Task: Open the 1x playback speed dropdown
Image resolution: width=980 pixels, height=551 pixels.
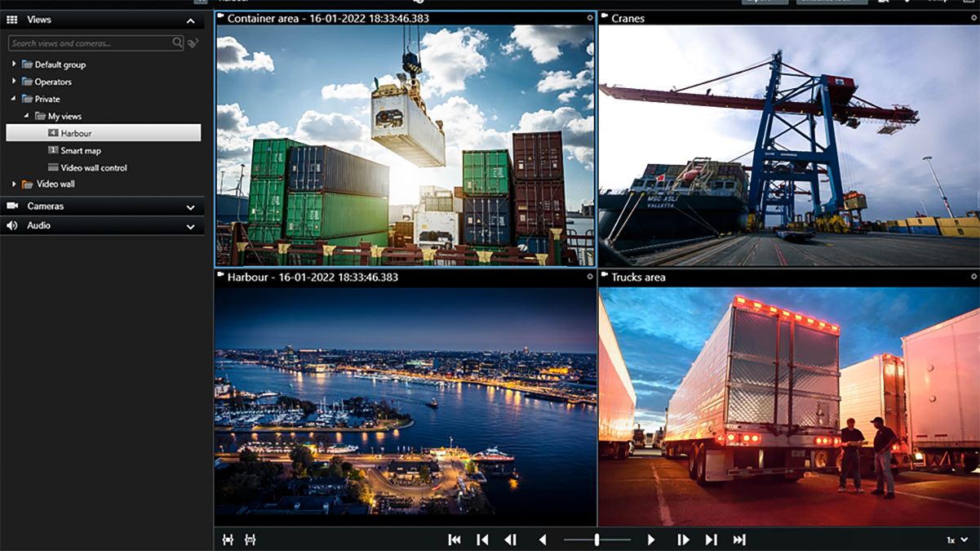Action: (957, 540)
